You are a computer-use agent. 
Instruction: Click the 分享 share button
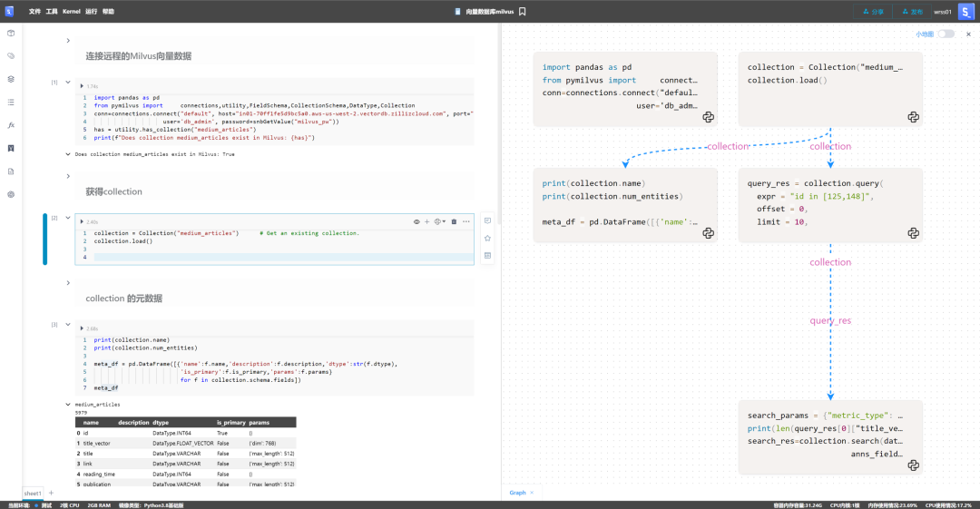(873, 11)
